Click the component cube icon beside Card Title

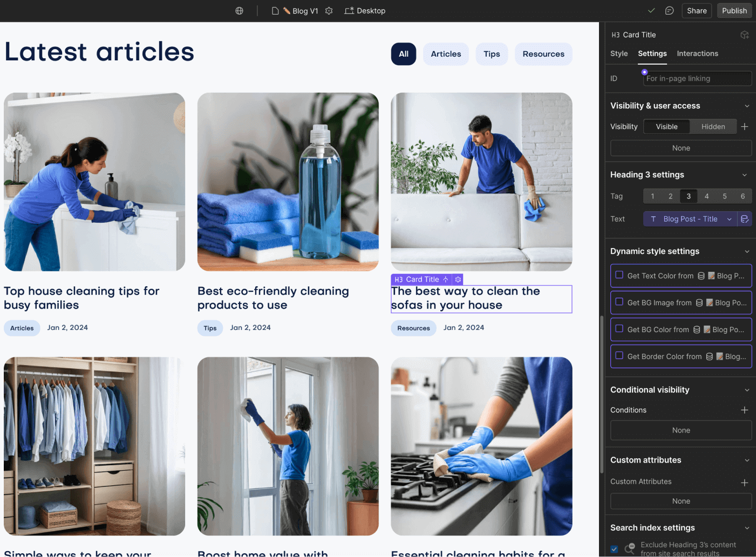pyautogui.click(x=745, y=35)
